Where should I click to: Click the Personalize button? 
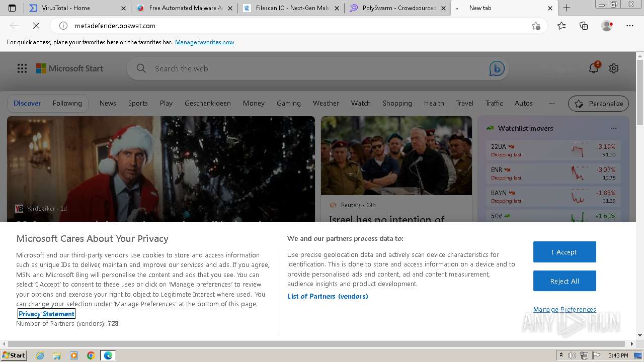pyautogui.click(x=598, y=104)
